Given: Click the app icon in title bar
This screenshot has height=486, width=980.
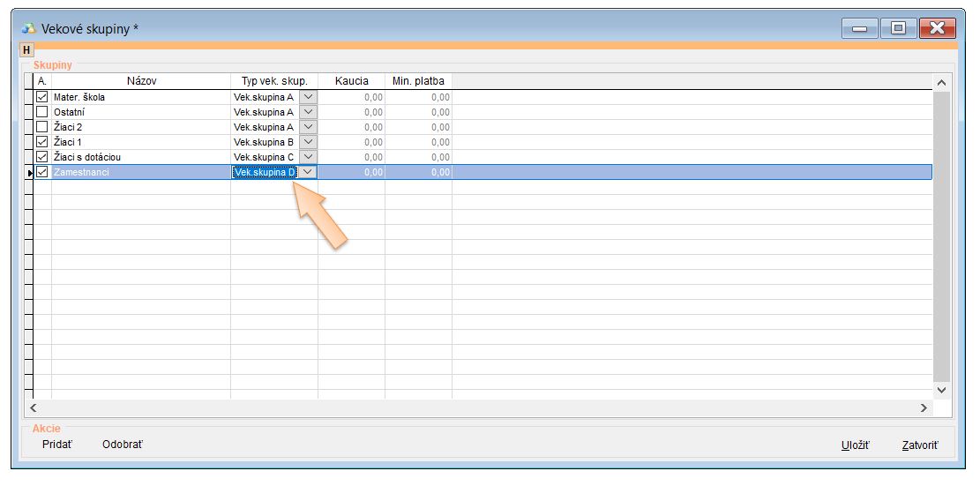Looking at the screenshot, I should pos(29,29).
